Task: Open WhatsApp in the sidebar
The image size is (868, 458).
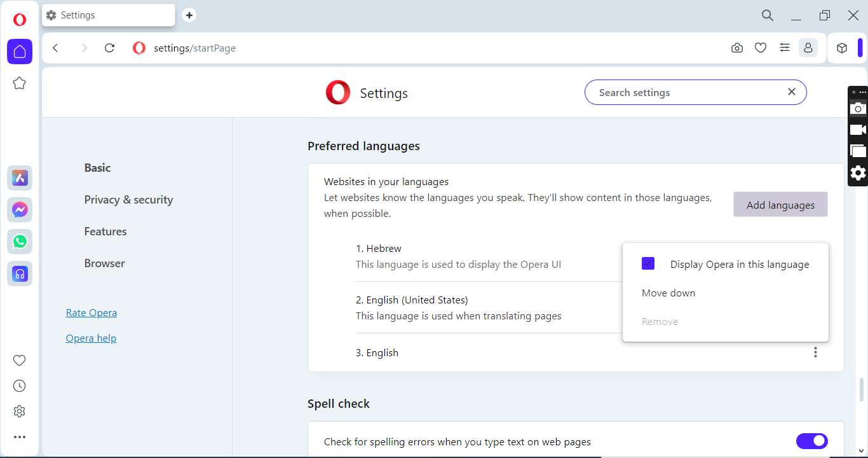Action: point(20,242)
